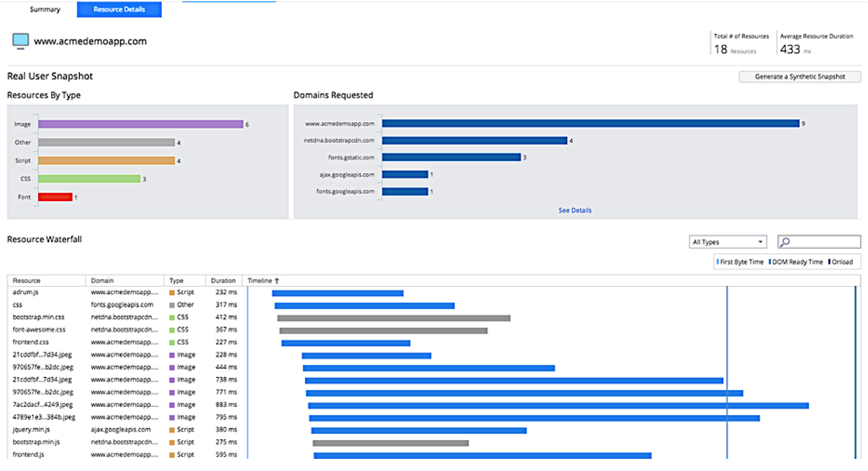Click the orange Script type icon for jquery.min.js
The image size is (868, 471).
point(172,430)
